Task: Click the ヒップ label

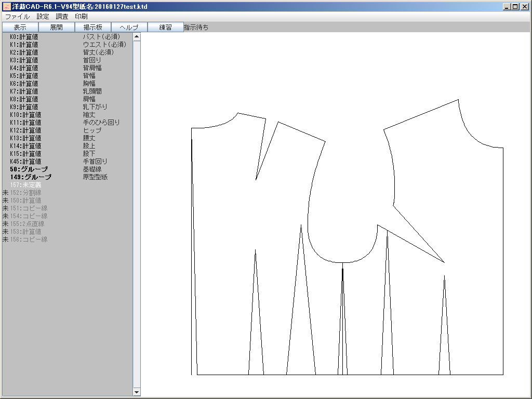Action: pos(92,130)
